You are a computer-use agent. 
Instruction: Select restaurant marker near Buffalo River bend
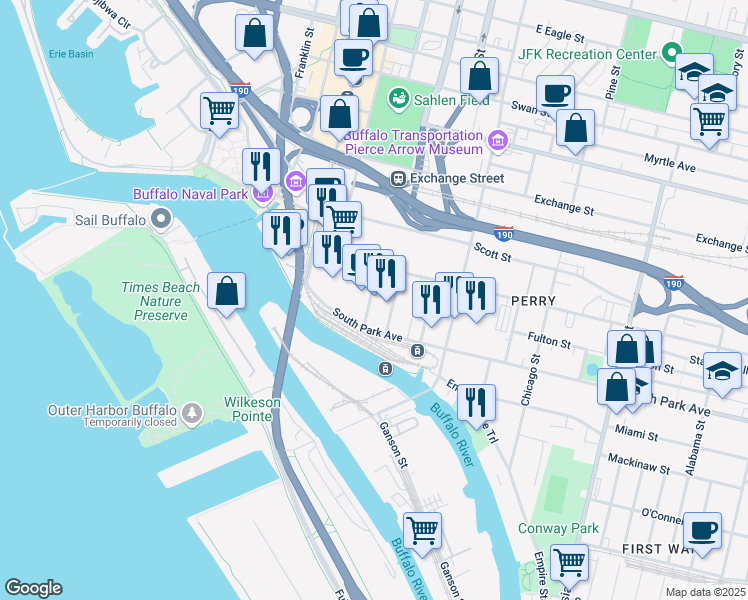coord(476,406)
